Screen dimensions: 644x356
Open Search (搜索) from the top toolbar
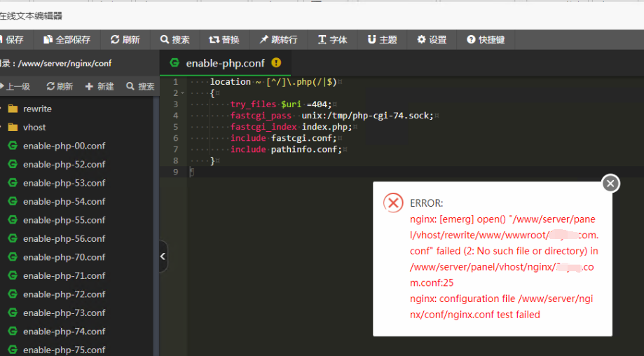point(174,40)
